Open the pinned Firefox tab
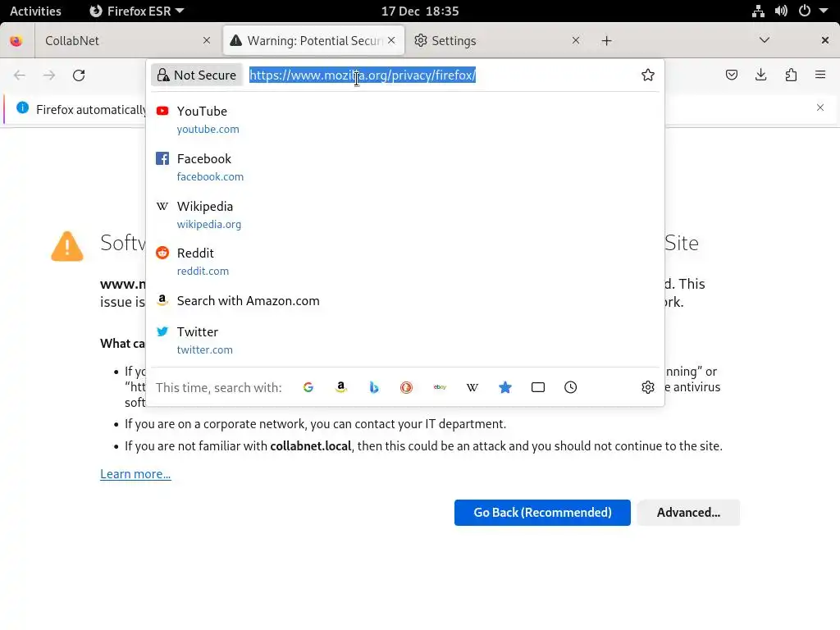This screenshot has height=630, width=840. pyautogui.click(x=16, y=41)
